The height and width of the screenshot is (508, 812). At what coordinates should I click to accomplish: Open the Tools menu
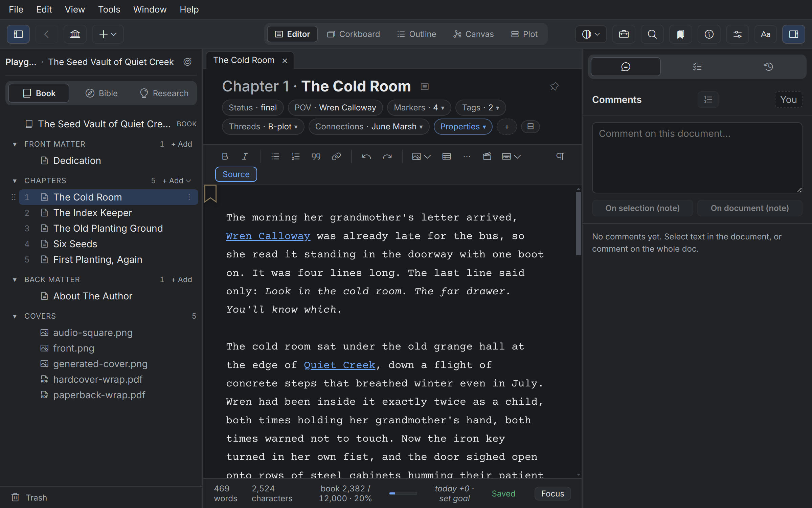pos(109,9)
